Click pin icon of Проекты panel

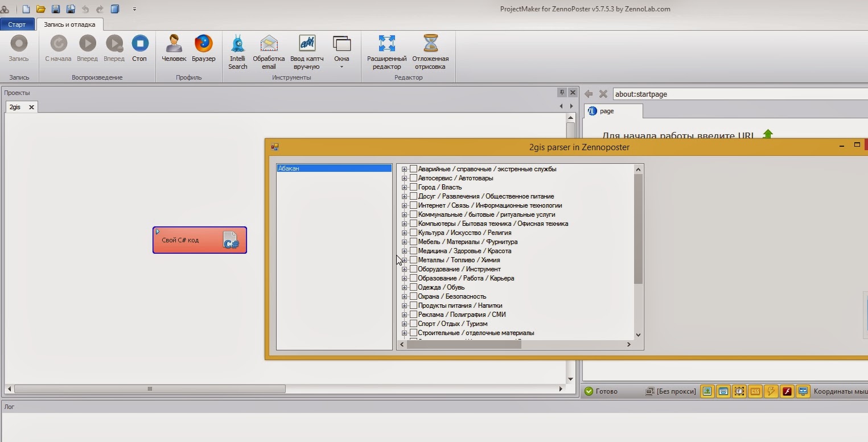[562, 92]
